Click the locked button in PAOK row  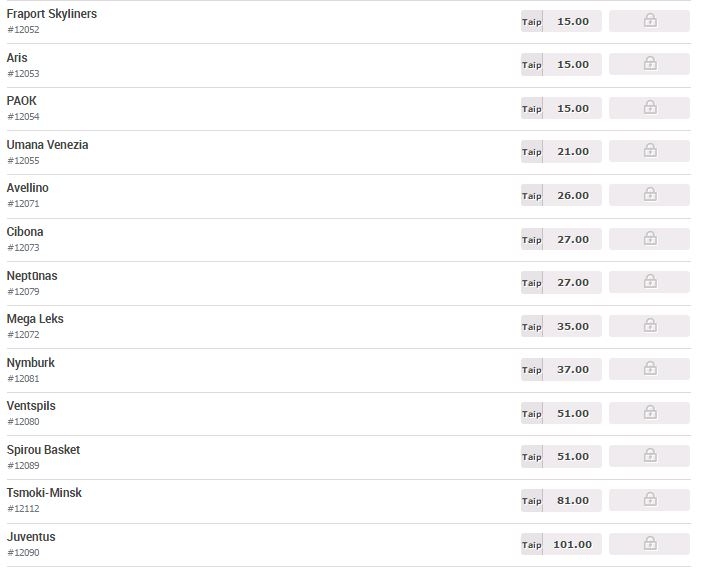[650, 108]
